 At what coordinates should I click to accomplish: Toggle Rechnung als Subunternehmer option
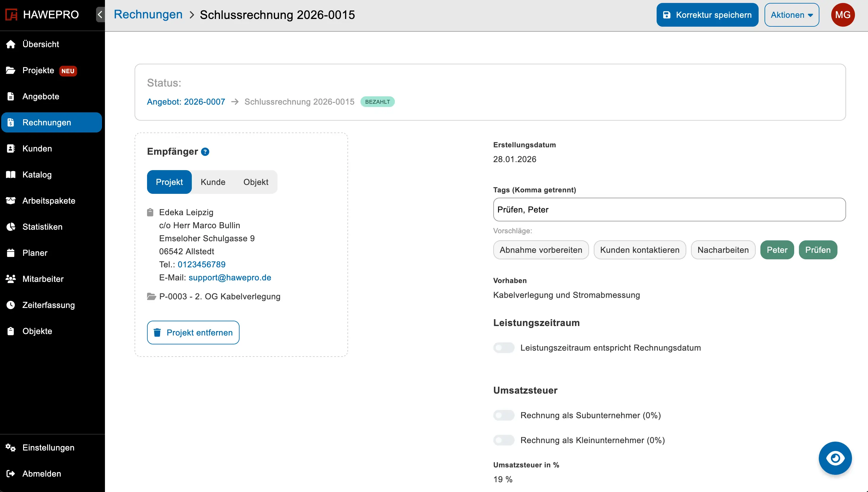[x=503, y=415]
